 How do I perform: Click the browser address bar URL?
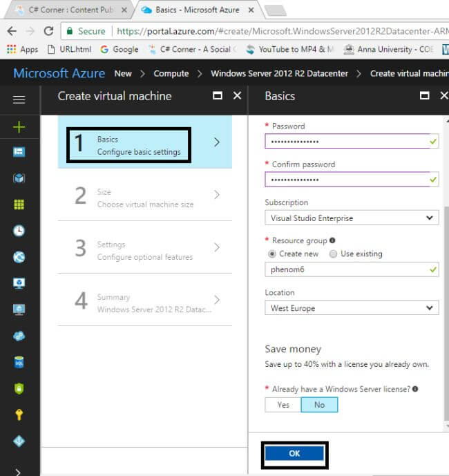(283, 31)
